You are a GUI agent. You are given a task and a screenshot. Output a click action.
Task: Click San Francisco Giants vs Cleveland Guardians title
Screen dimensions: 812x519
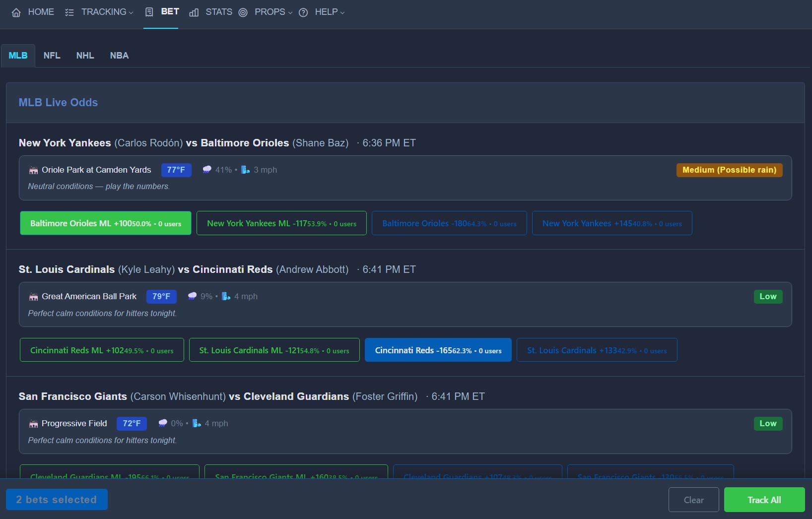click(x=218, y=396)
